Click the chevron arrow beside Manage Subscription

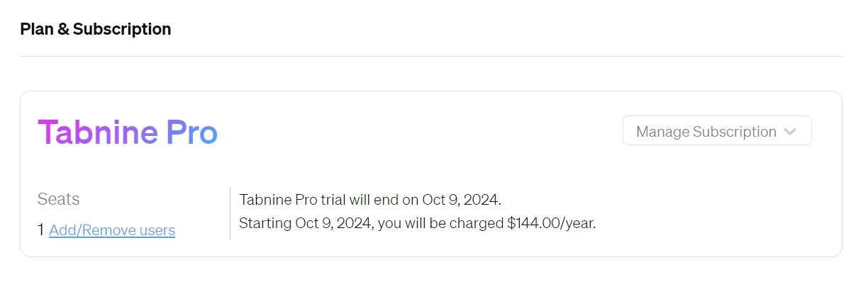pyautogui.click(x=791, y=132)
